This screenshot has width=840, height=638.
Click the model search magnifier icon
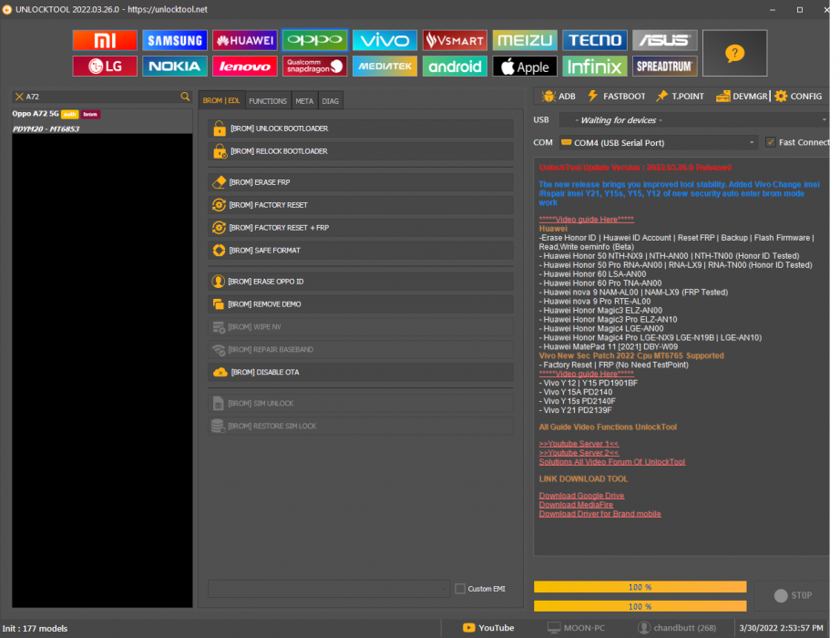pyautogui.click(x=185, y=97)
